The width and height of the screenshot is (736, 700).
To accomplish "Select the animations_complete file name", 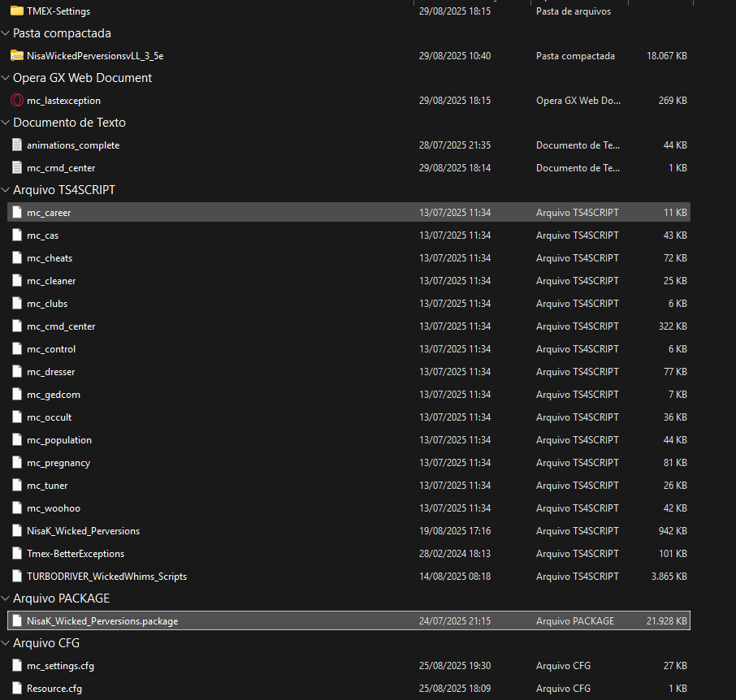I will pyautogui.click(x=73, y=145).
